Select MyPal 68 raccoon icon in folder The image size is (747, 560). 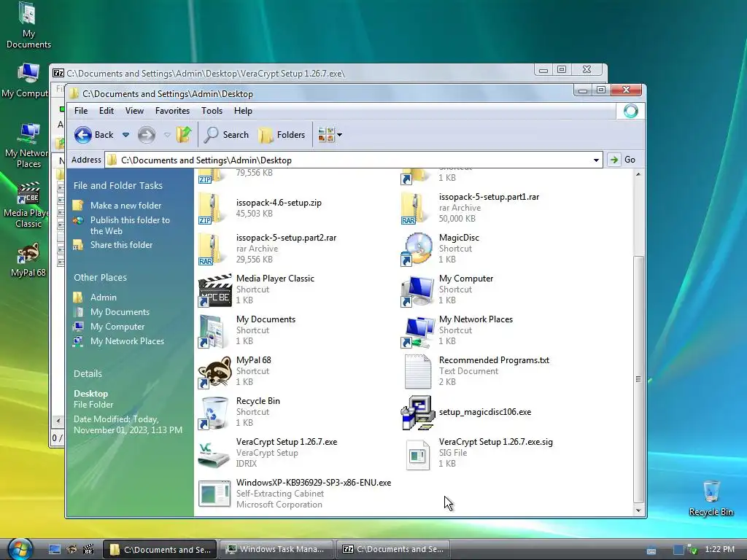click(x=214, y=372)
